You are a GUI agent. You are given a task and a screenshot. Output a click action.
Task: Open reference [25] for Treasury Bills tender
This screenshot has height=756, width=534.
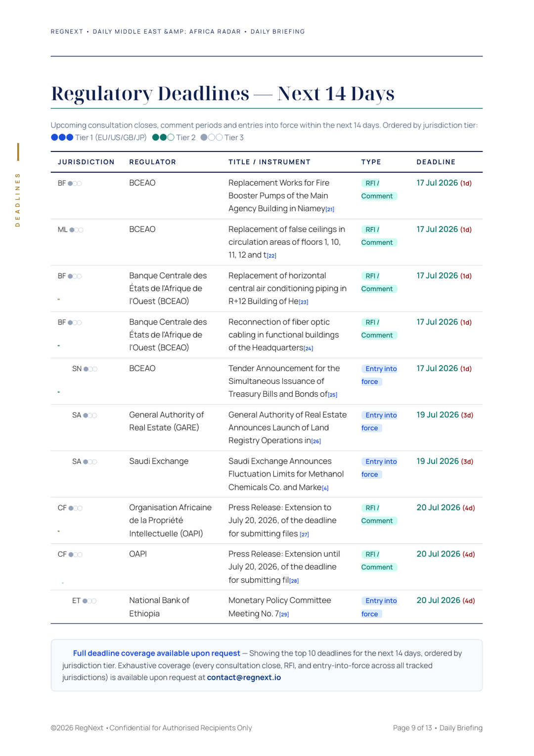(333, 395)
